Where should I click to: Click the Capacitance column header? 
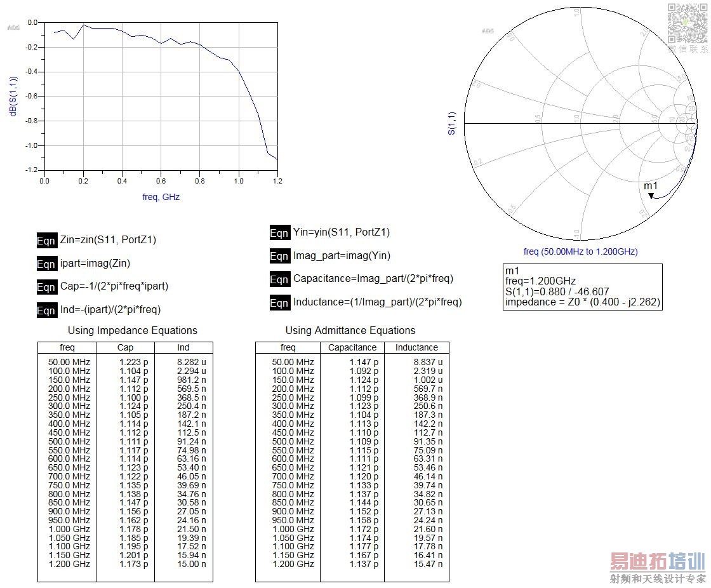coord(352,347)
